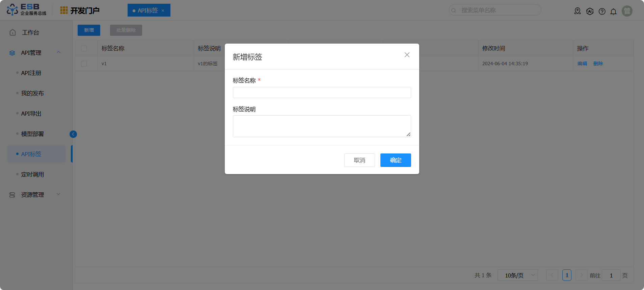The height and width of the screenshot is (290, 644).
Task: Click the notification bell icon
Action: (x=613, y=11)
